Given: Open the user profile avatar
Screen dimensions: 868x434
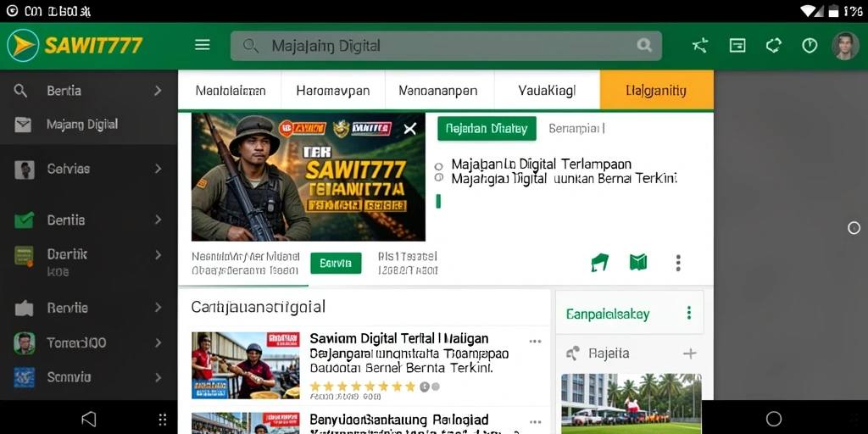Looking at the screenshot, I should [x=845, y=46].
